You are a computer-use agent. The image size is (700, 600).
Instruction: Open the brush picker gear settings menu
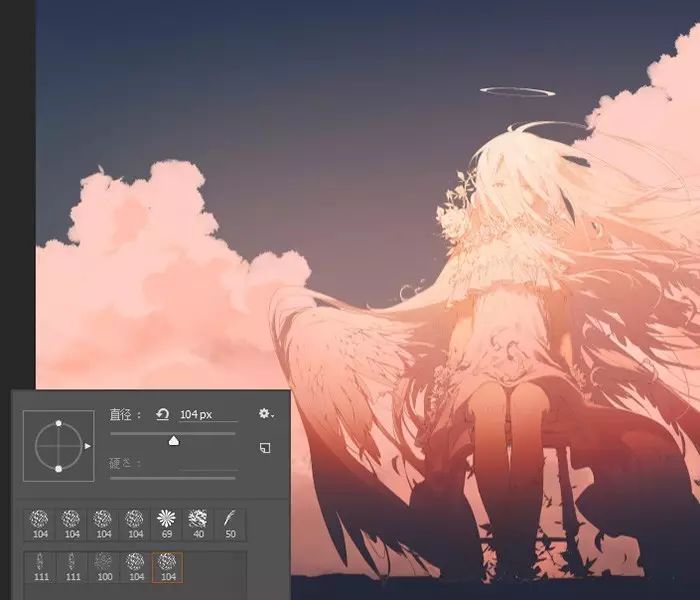(x=266, y=414)
